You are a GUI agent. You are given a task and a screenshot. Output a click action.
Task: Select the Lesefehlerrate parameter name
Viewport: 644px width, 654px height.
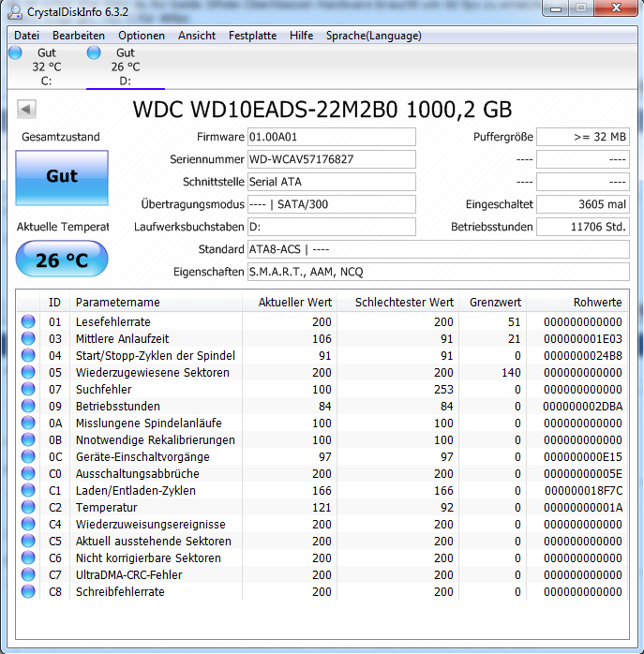point(113,321)
